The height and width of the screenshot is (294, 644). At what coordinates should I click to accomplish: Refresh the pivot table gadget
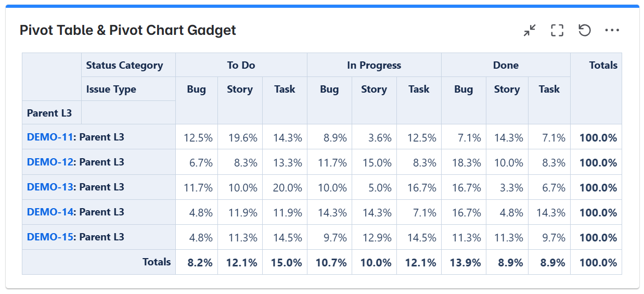coord(585,31)
